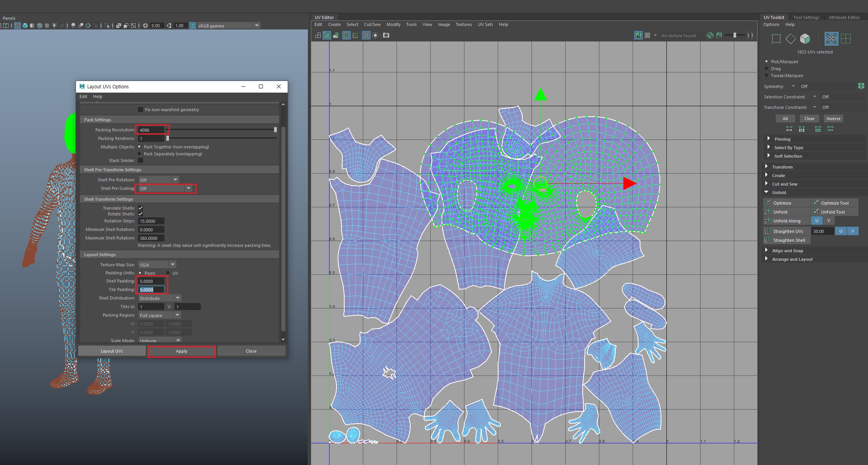Open the Shell Pre-Scaling dropdown
The image size is (868, 465).
[x=166, y=189]
